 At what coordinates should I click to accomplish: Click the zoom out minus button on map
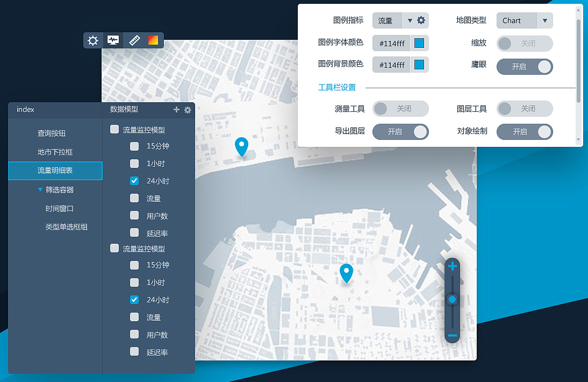click(x=452, y=336)
